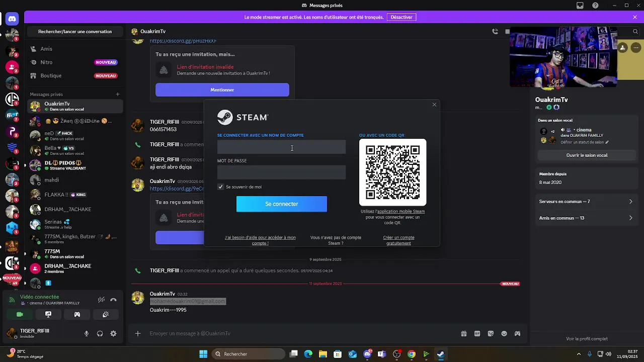Show hidden system tray icons

tap(579, 354)
